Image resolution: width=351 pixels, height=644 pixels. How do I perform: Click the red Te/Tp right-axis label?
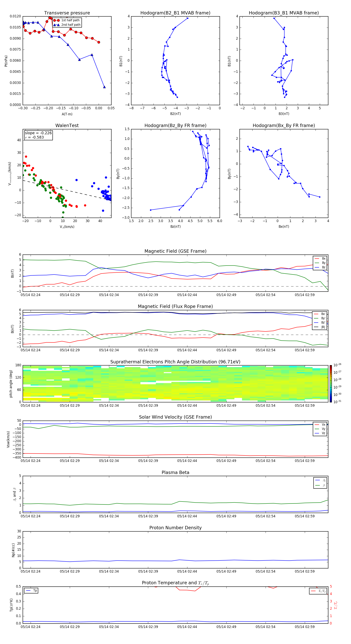click(336, 605)
